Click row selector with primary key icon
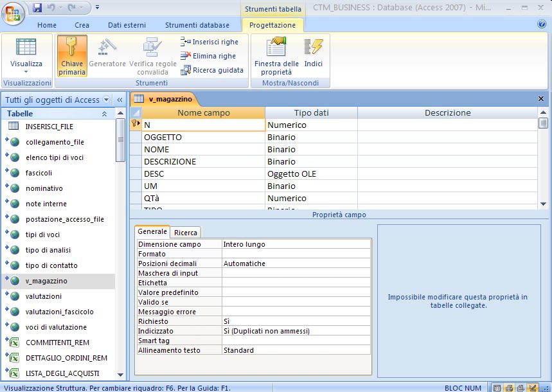552x392 pixels. pos(136,125)
